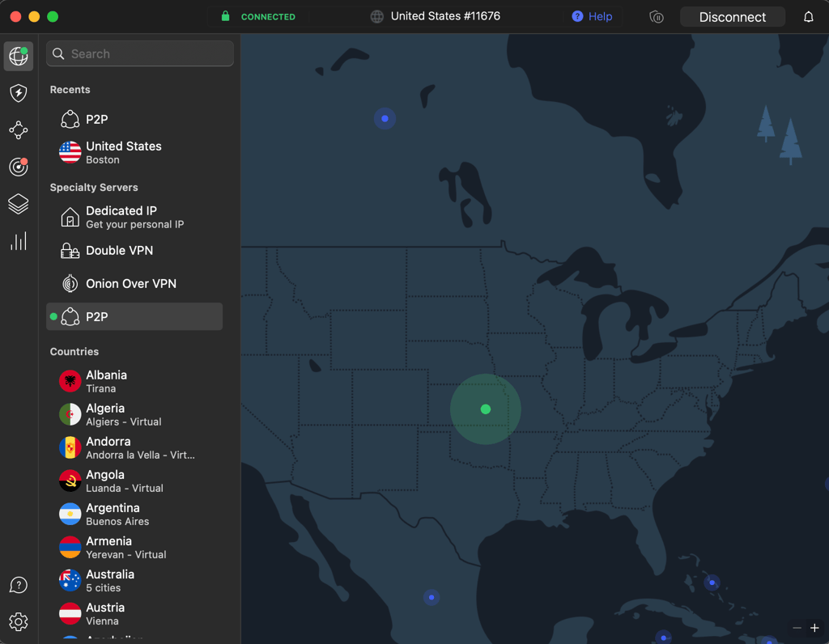The height and width of the screenshot is (644, 829).
Task: Connect to Angola Luanda virtual server
Action: (x=134, y=481)
